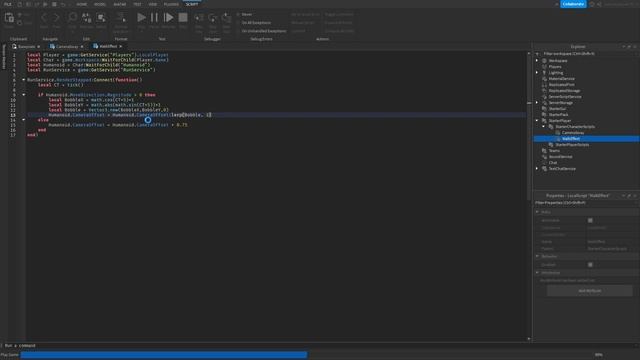Expand TextChatService node in Explorer
The width and height of the screenshot is (640, 360).
tap(537, 169)
